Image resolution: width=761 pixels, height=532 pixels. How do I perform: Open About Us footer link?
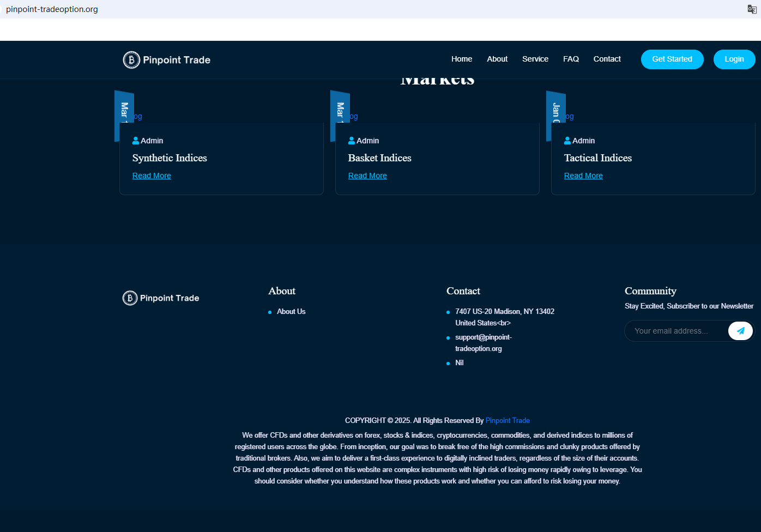coord(291,312)
